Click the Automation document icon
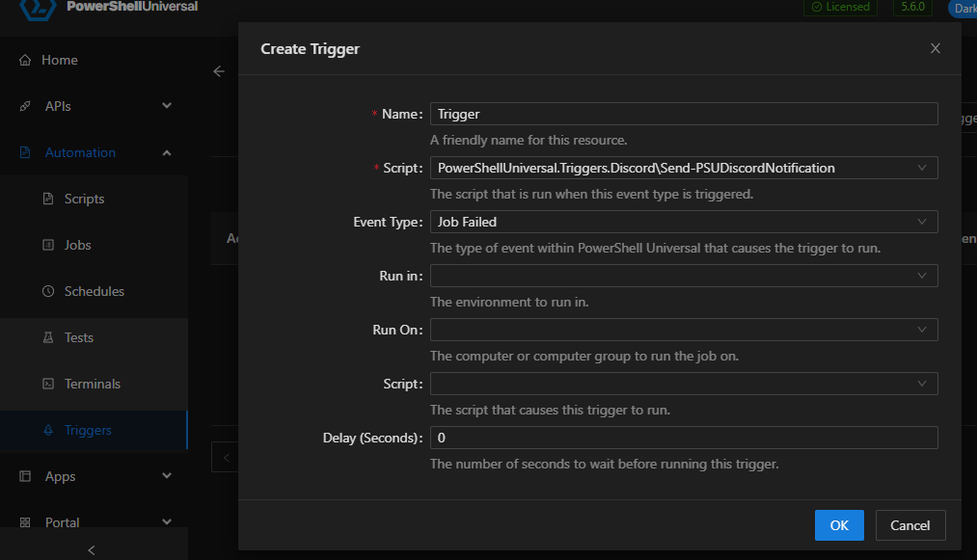The height and width of the screenshot is (560, 977). pyautogui.click(x=25, y=152)
